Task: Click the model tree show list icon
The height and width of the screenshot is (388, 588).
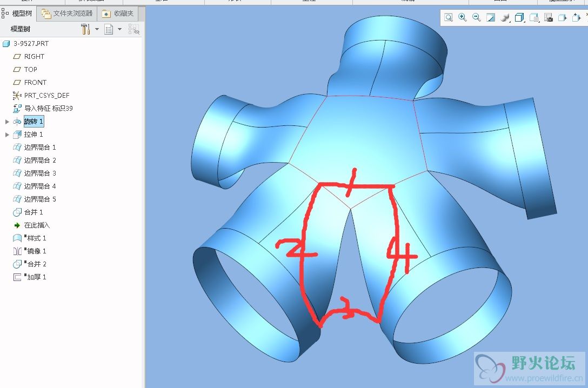Action: pos(109,29)
